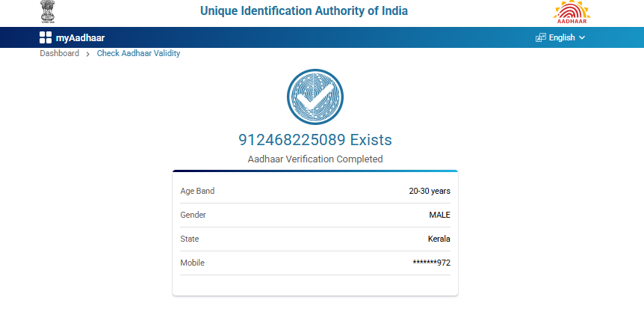Click the Unique Identification Authority of India heading

pyautogui.click(x=304, y=11)
